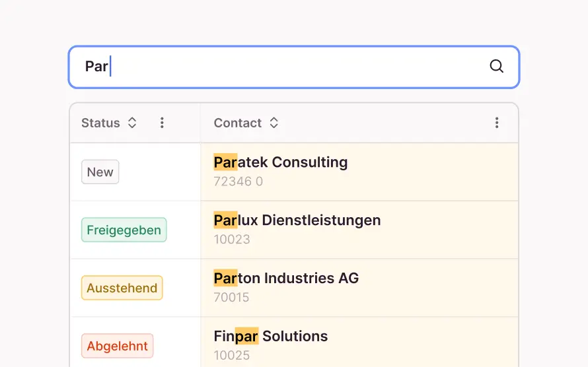Select the yellow "Ausstehend" status badge

[x=122, y=288]
